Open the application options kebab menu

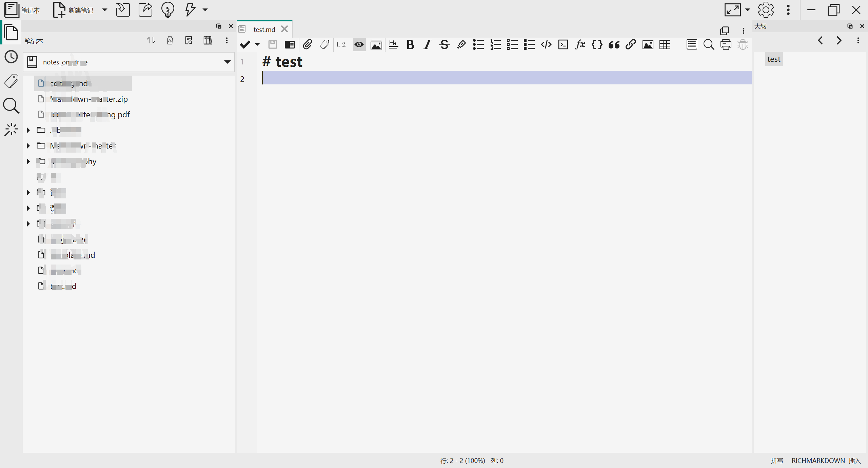(x=788, y=10)
